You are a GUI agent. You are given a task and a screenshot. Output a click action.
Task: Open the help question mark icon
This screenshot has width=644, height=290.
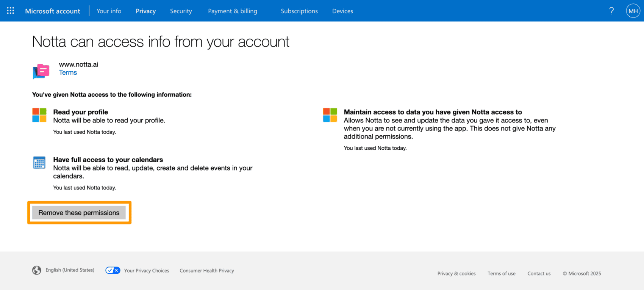pyautogui.click(x=611, y=11)
